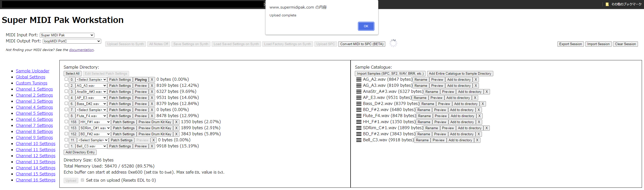Preview Flute_F4.wav in the Sample Catalogue
The image size is (644, 190).
441,116
